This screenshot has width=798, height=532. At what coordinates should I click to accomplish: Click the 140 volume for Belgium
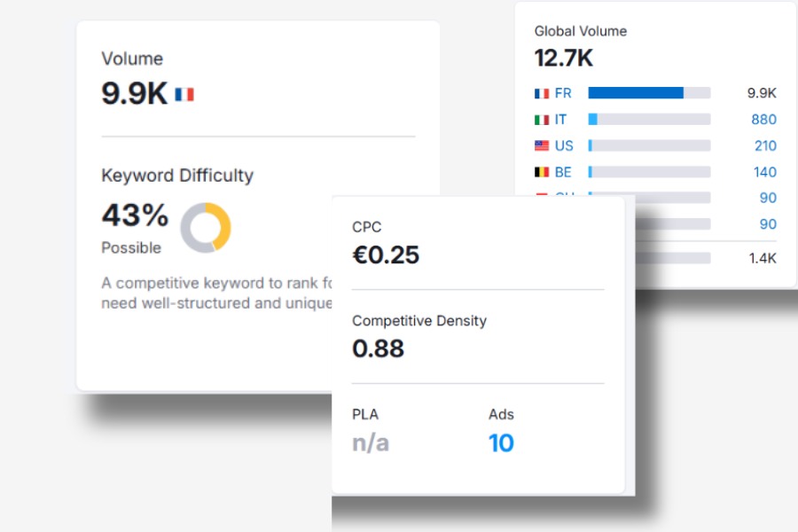coord(763,172)
